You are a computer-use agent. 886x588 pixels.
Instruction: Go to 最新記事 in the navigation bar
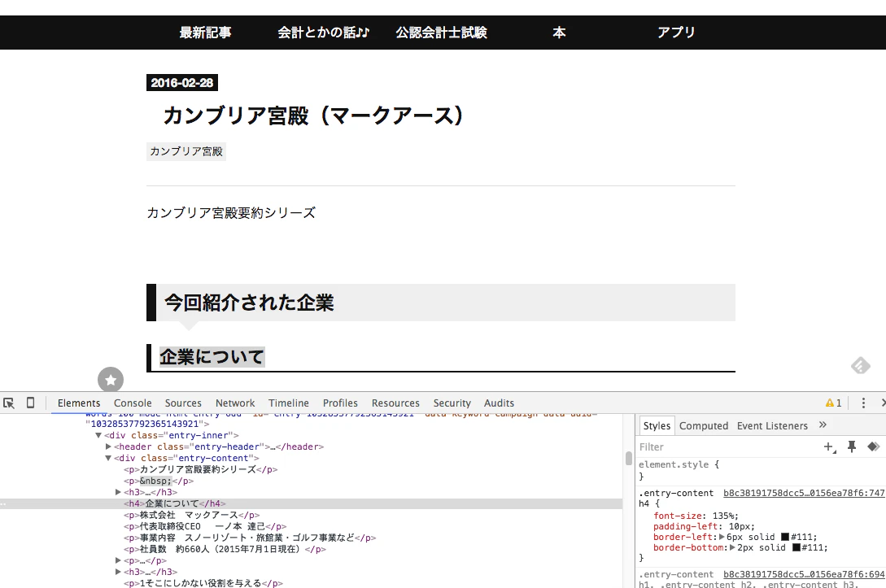pyautogui.click(x=205, y=33)
